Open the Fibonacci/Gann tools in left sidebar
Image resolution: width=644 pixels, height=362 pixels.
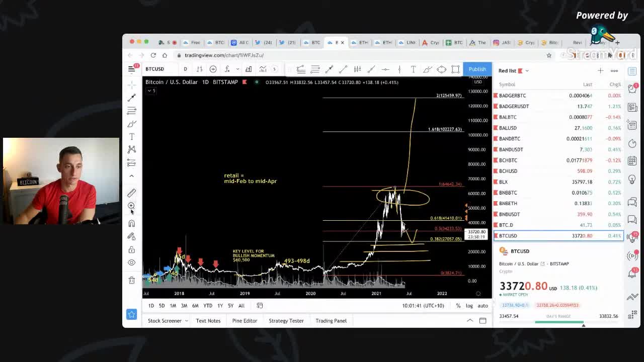point(131,111)
